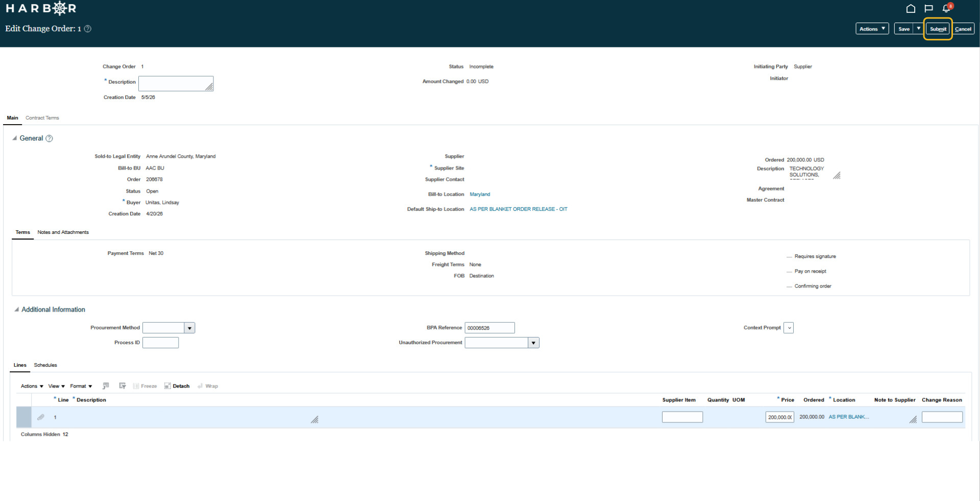Click the Price field on line 1
Image resolution: width=980 pixels, height=501 pixels.
click(x=779, y=417)
